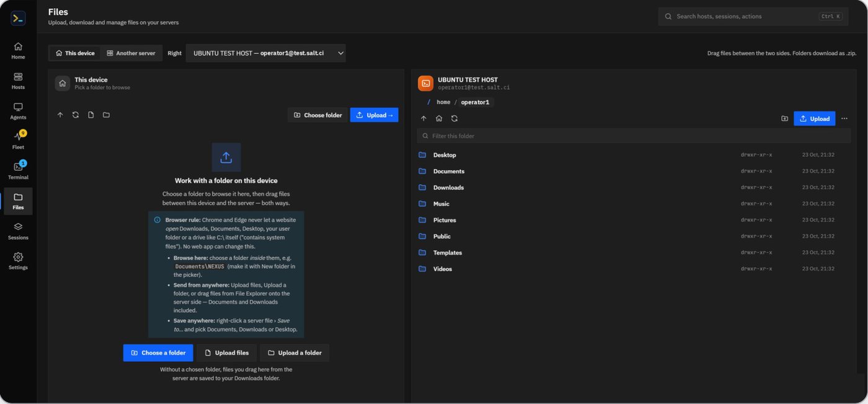Navigate to home in the breadcrumb path
The width and height of the screenshot is (868, 404).
point(443,102)
